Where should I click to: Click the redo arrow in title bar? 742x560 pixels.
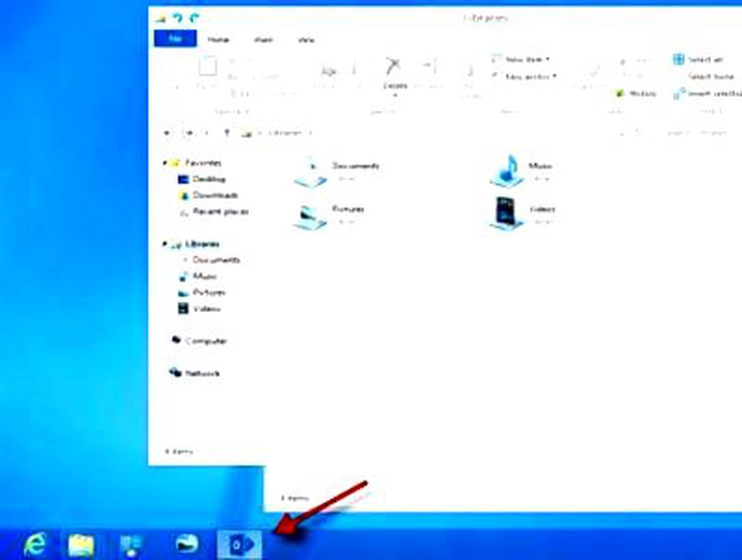pos(195,19)
